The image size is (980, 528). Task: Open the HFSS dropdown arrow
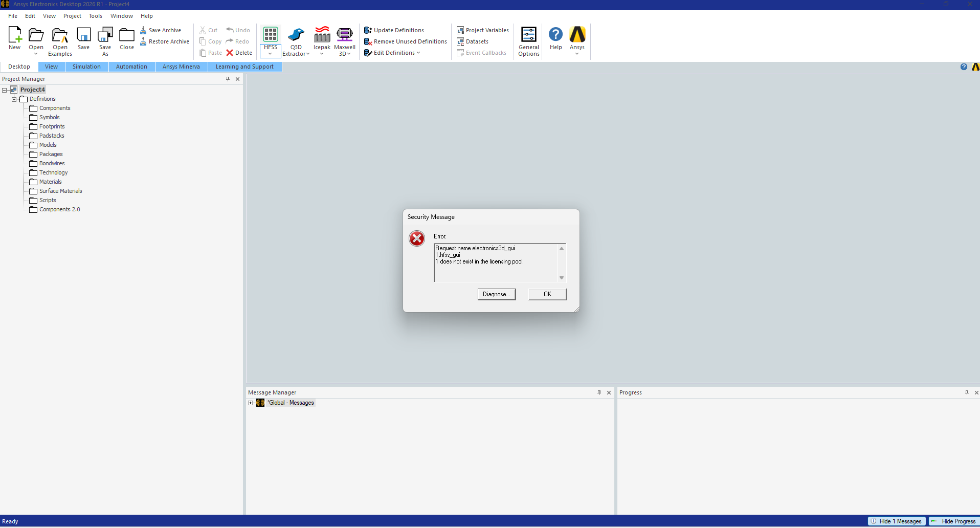[x=271, y=54]
